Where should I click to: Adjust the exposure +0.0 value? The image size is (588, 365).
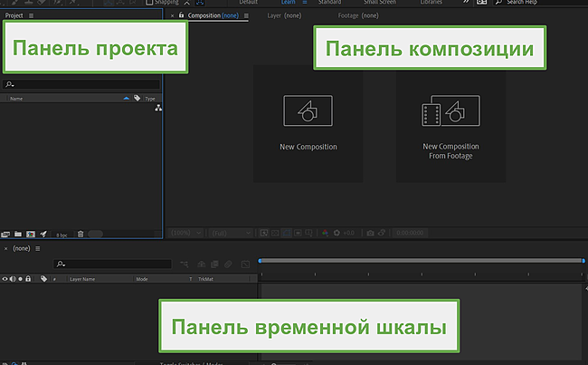click(349, 233)
